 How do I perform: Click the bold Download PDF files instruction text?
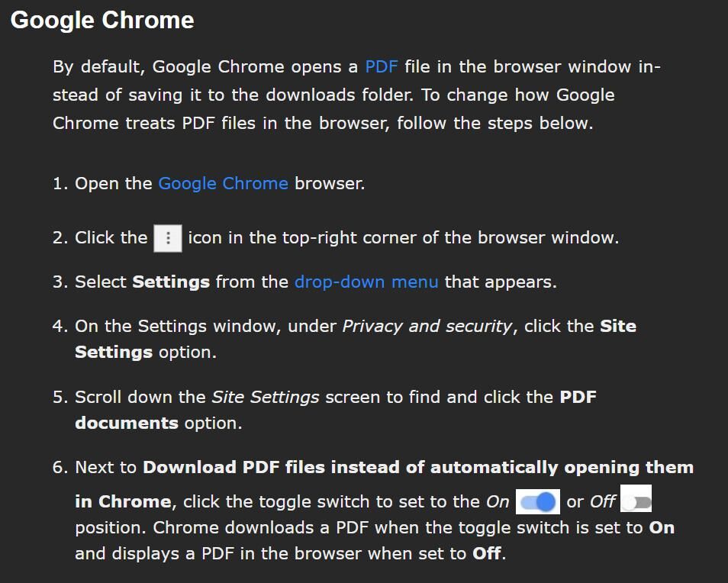(418, 467)
